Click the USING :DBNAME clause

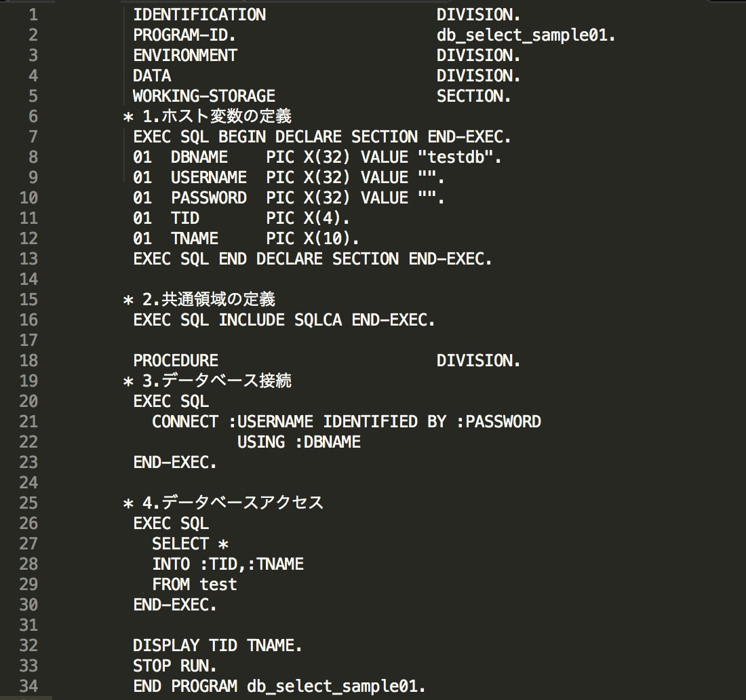pyautogui.click(x=299, y=442)
